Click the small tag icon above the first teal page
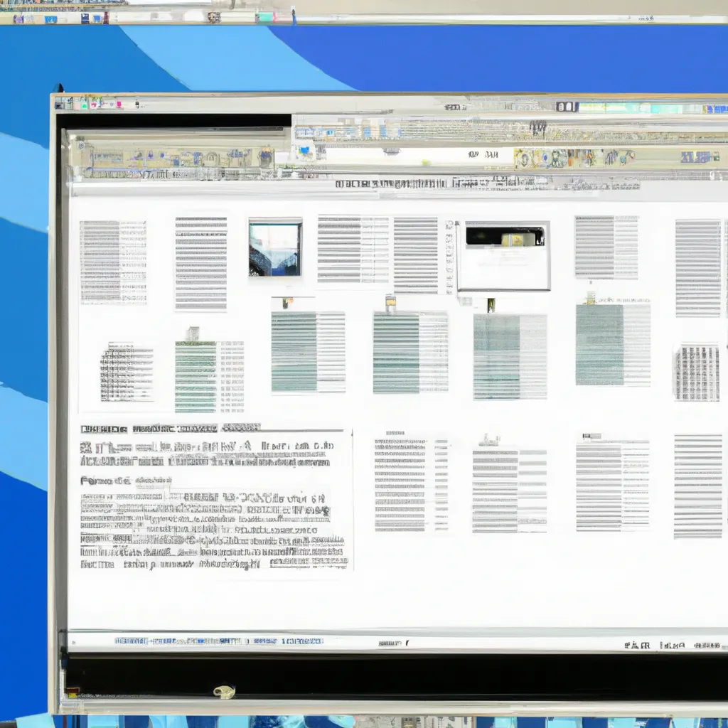 286,303
